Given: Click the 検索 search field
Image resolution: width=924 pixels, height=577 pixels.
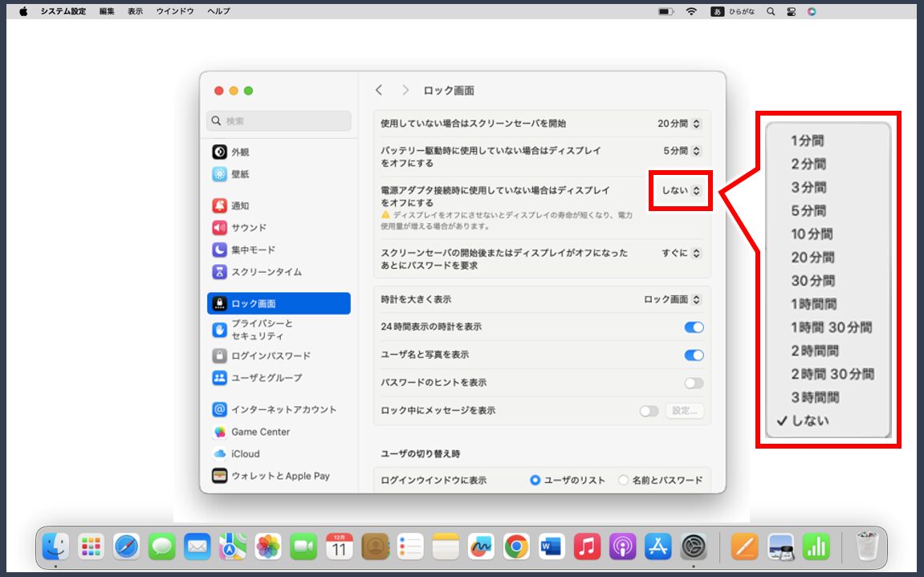Looking at the screenshot, I should click(x=279, y=121).
